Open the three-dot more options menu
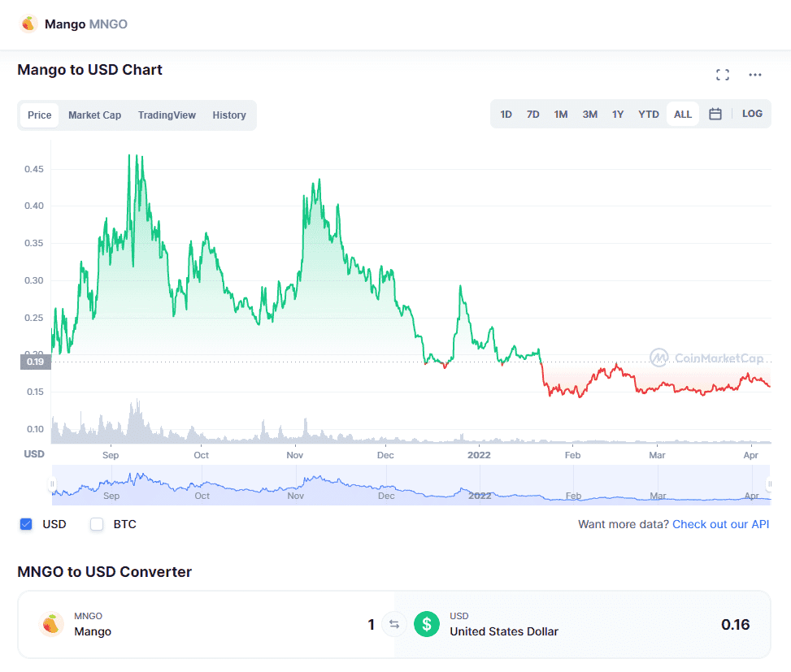This screenshot has width=791, height=672. (754, 75)
